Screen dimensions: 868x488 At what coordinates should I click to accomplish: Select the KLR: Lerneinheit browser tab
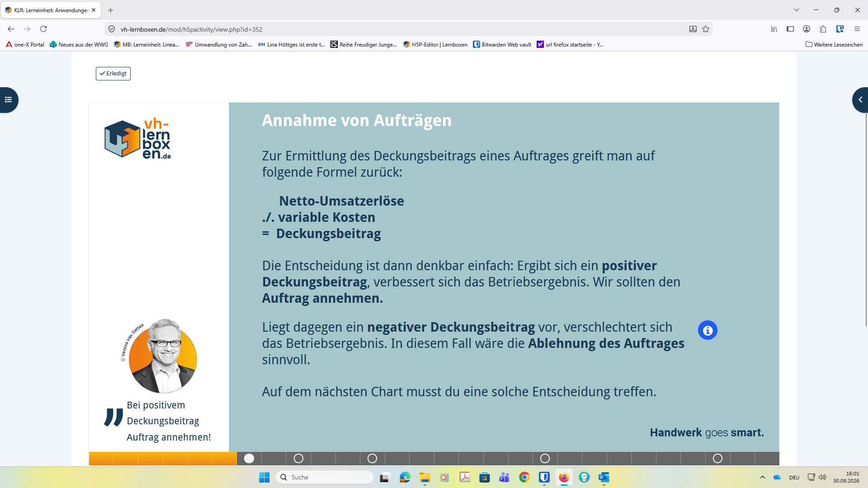[51, 10]
